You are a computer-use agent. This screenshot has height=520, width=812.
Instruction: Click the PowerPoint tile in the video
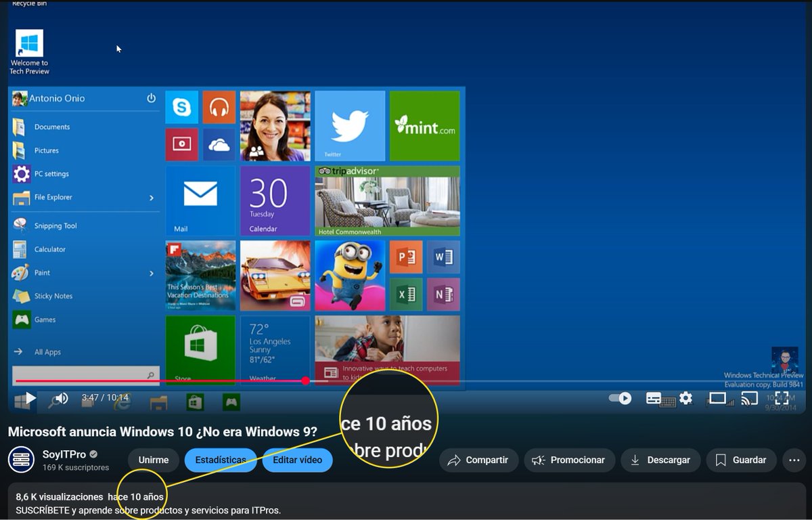pyautogui.click(x=406, y=257)
